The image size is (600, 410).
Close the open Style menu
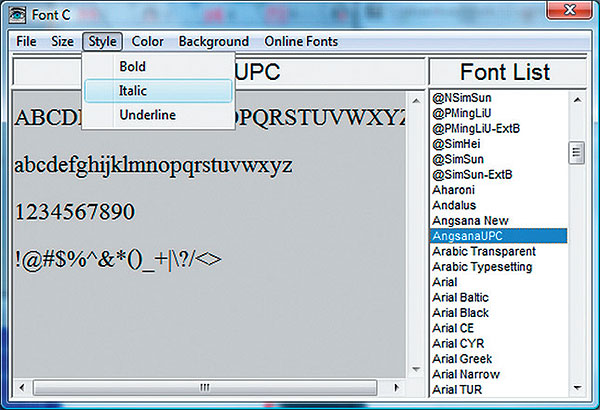click(102, 41)
